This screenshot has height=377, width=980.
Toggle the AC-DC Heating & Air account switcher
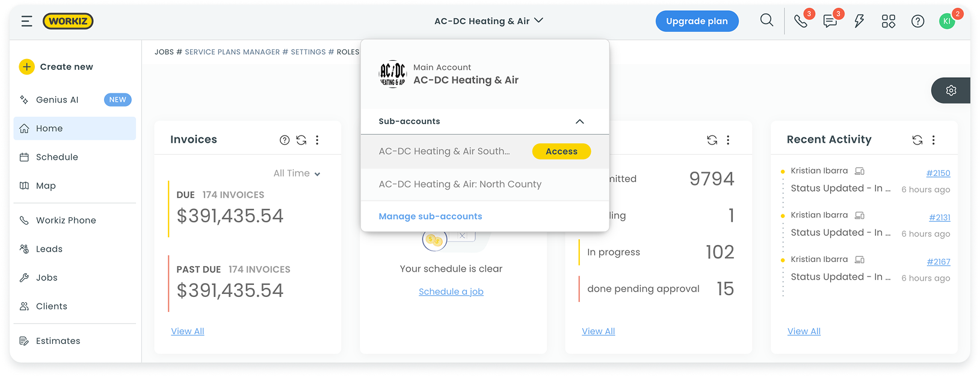tap(488, 21)
